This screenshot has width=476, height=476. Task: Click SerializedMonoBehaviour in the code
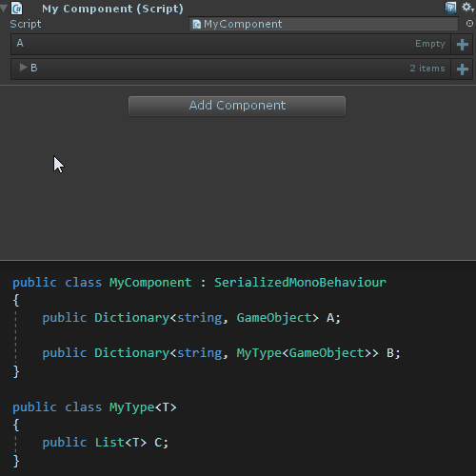coord(300,283)
